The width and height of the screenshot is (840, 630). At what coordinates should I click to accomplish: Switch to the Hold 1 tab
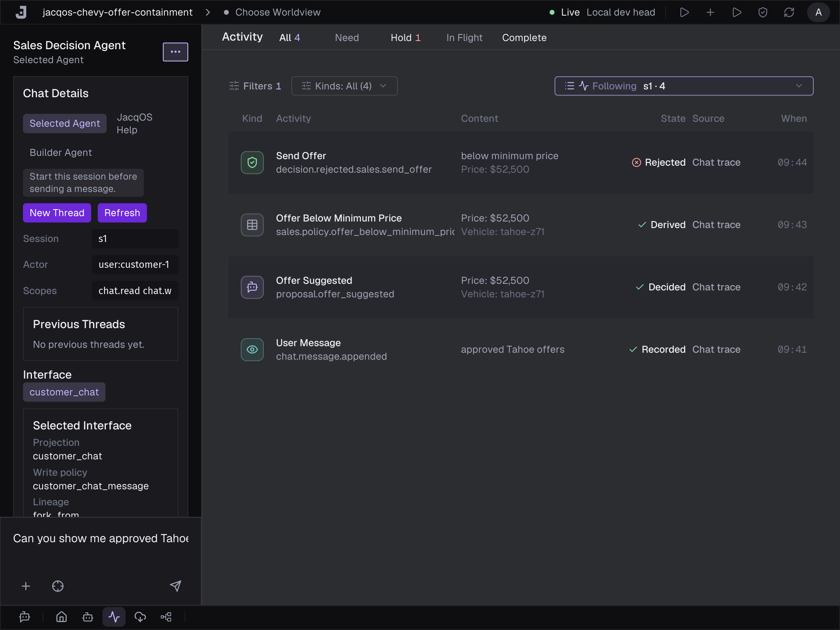(406, 38)
